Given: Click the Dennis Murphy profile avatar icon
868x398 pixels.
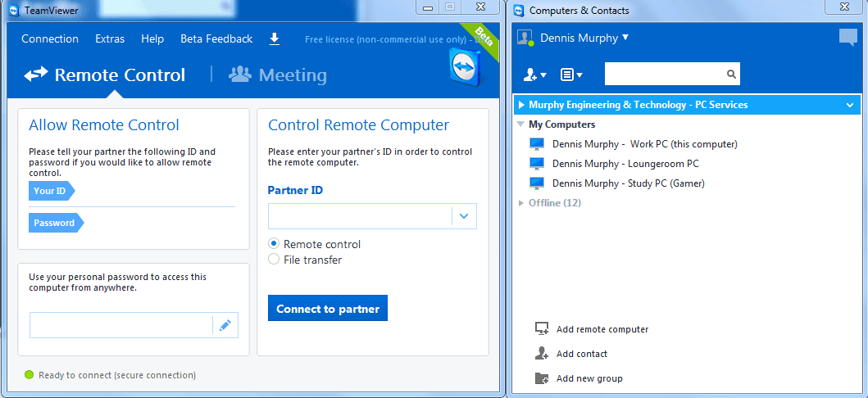Looking at the screenshot, I should (x=525, y=38).
